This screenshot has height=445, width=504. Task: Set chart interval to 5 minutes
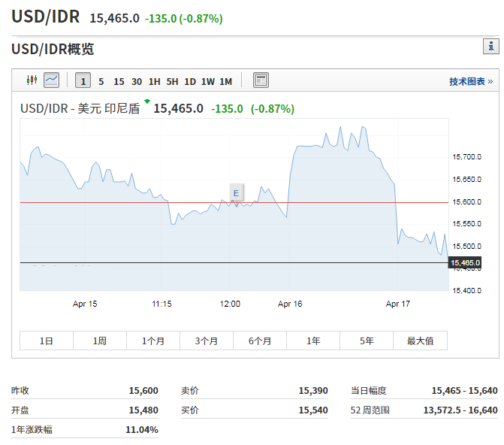[101, 81]
